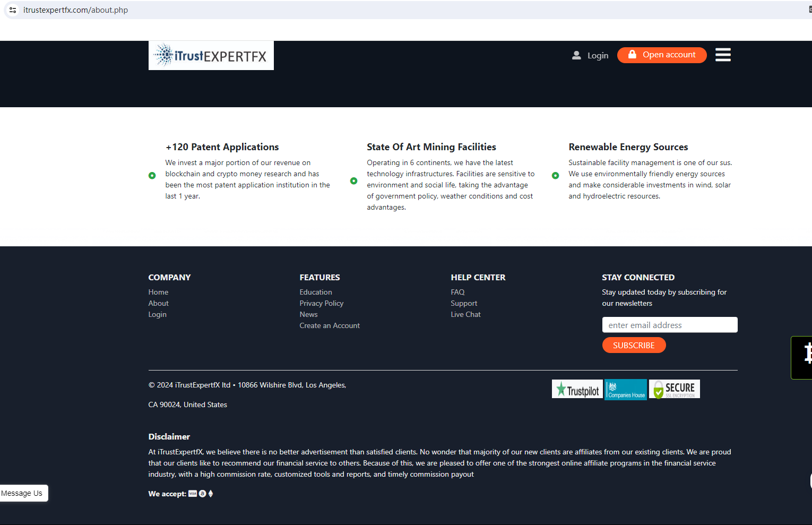Click the Login link in the header
This screenshot has width=812, height=525.
click(x=598, y=55)
